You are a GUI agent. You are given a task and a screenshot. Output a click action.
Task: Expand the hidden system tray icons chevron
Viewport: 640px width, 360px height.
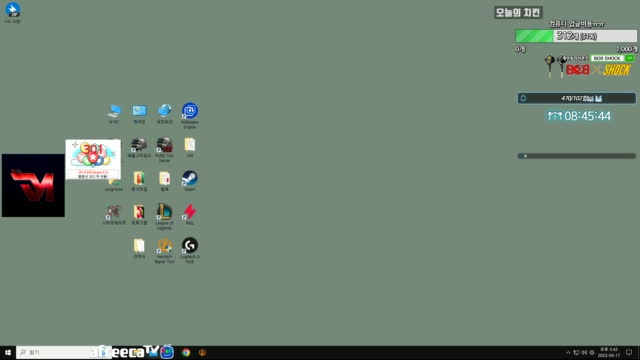coord(568,352)
